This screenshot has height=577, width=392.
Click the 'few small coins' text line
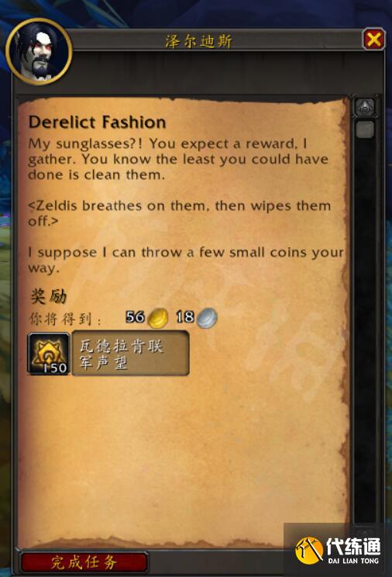coord(186,260)
